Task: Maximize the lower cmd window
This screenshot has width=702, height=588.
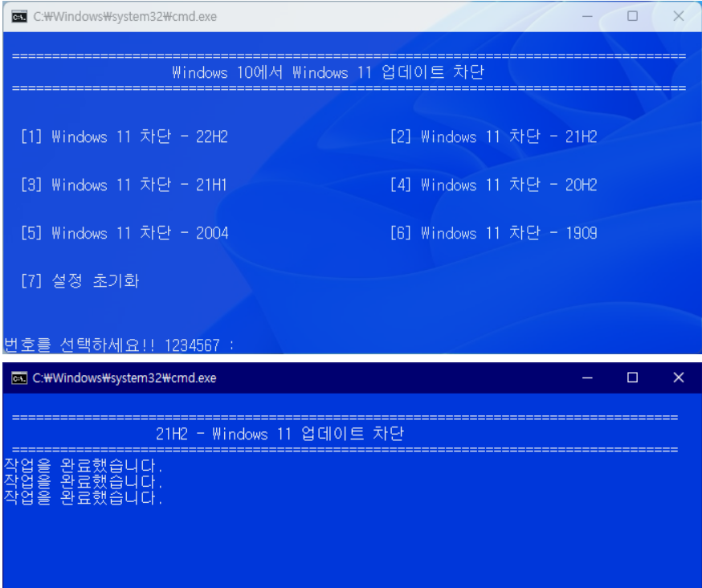Action: [x=633, y=378]
